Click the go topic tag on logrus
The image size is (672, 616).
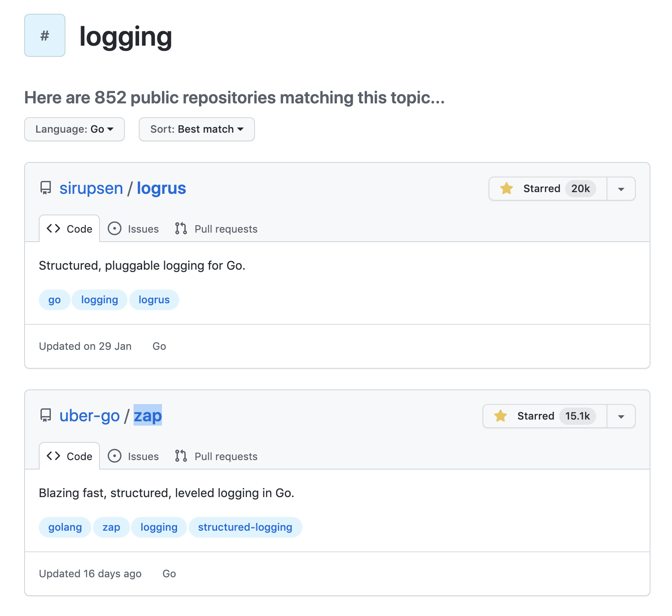point(55,300)
